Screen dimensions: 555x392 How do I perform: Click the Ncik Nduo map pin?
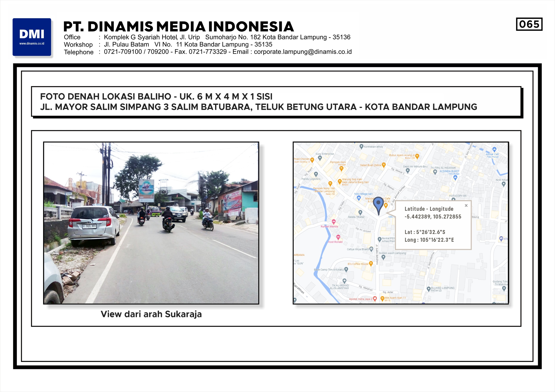[x=504, y=184]
